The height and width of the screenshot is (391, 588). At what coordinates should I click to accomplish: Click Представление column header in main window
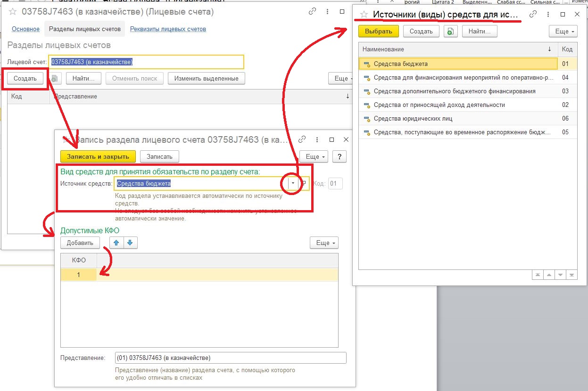[x=201, y=96]
